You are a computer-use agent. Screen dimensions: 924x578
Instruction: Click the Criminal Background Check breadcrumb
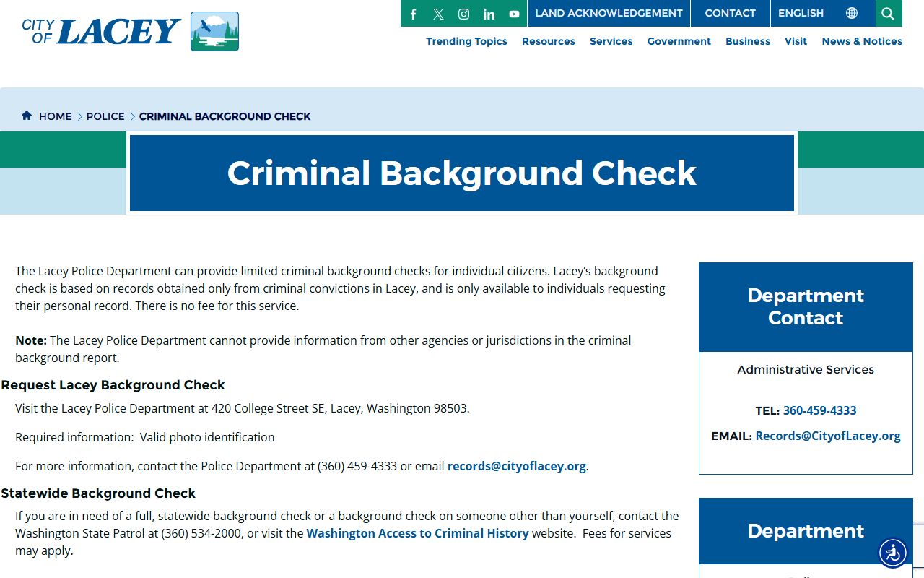point(225,116)
